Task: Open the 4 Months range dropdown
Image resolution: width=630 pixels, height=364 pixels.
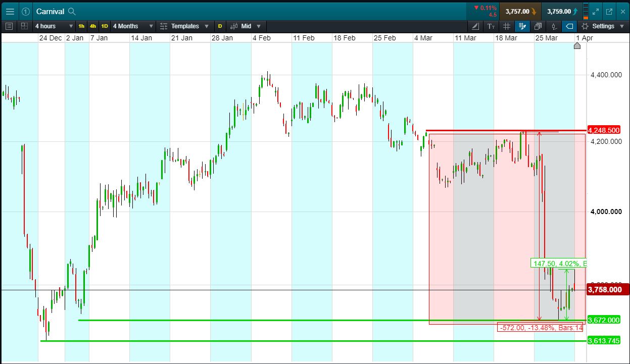Action: coord(133,26)
